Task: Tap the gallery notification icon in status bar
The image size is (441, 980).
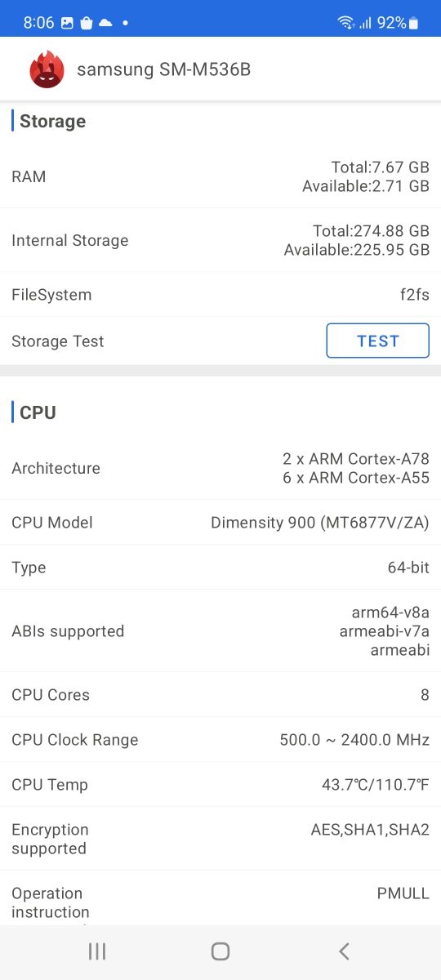Action: coord(67,23)
